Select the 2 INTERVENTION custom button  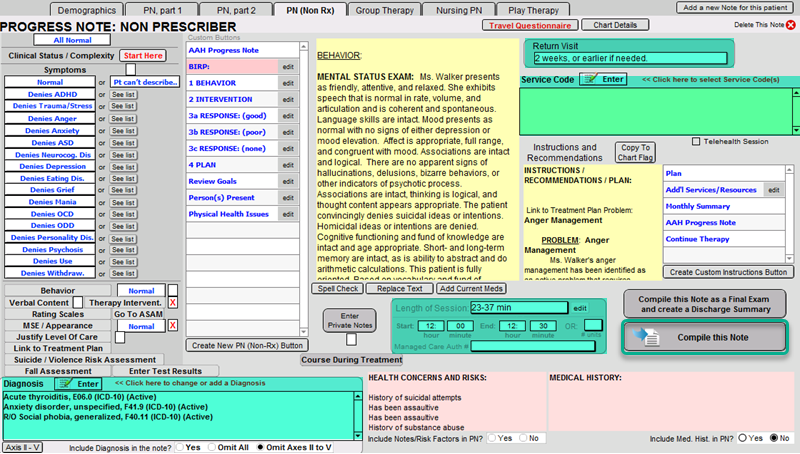click(233, 99)
